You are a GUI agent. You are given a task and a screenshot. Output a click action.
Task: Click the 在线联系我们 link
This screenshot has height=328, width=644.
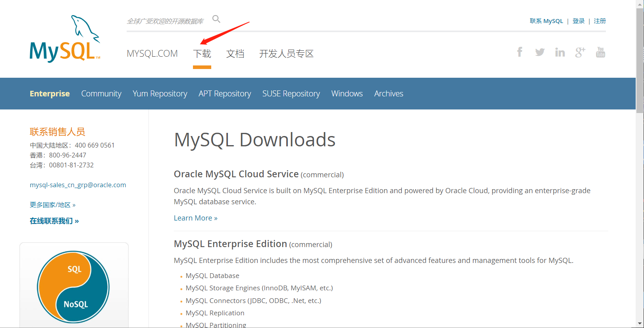tap(54, 221)
